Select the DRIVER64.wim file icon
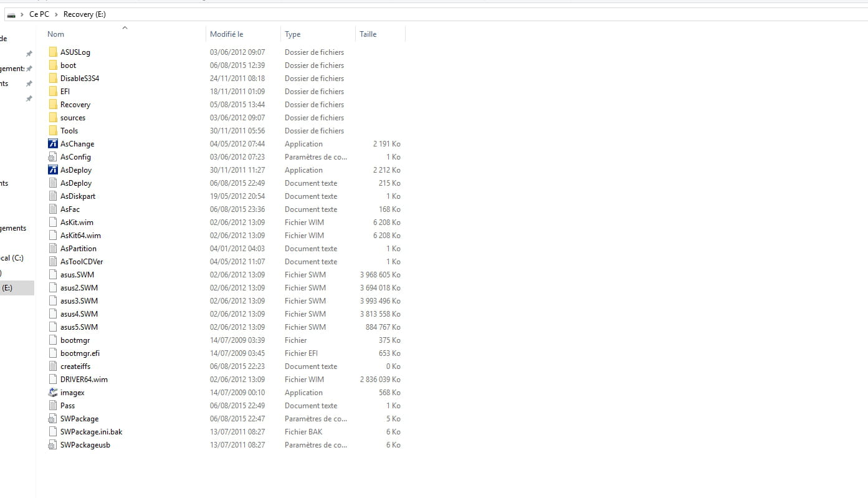This screenshot has width=868, height=498. pos(53,380)
